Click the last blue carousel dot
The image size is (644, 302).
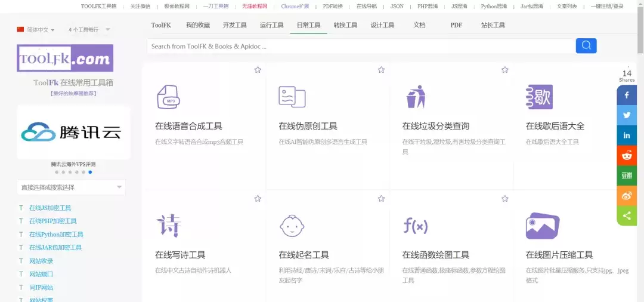(x=91, y=172)
